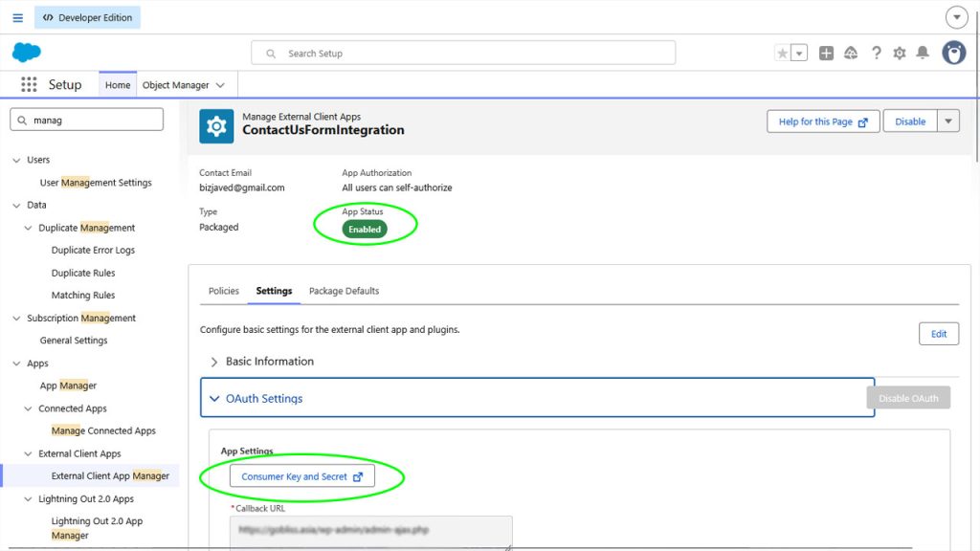Viewport: 980px width, 551px height.
Task: Click the Developer Edition badge
Action: [x=87, y=17]
